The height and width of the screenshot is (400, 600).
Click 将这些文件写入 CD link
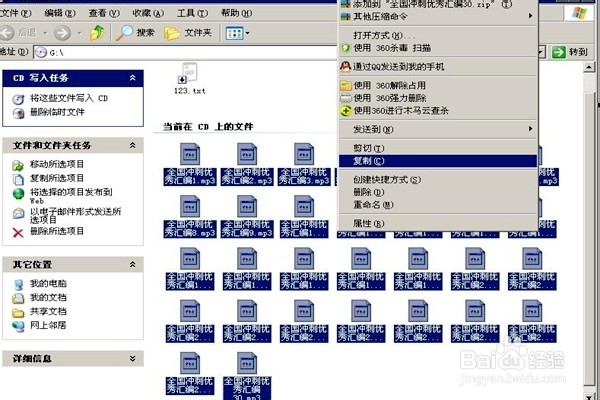pos(69,98)
